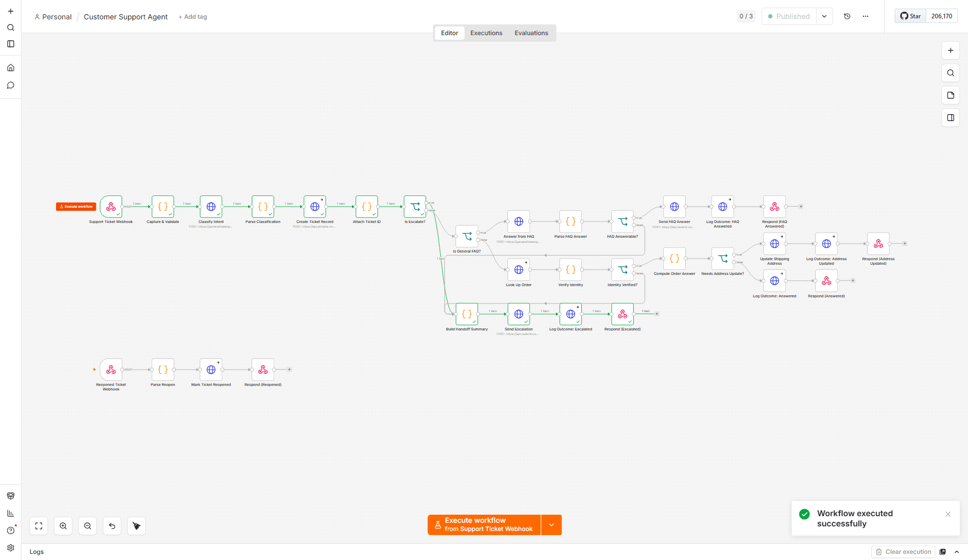
Task: Select the Send Escalation node
Action: pyautogui.click(x=519, y=314)
